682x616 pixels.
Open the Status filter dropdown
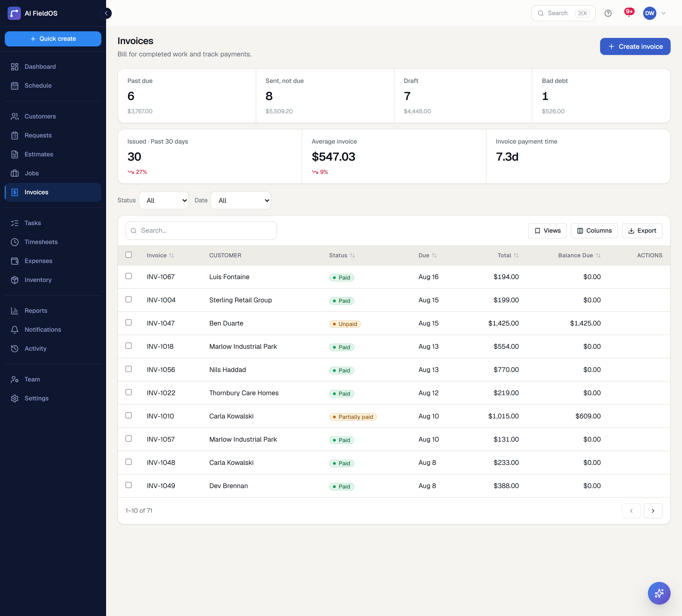(164, 200)
